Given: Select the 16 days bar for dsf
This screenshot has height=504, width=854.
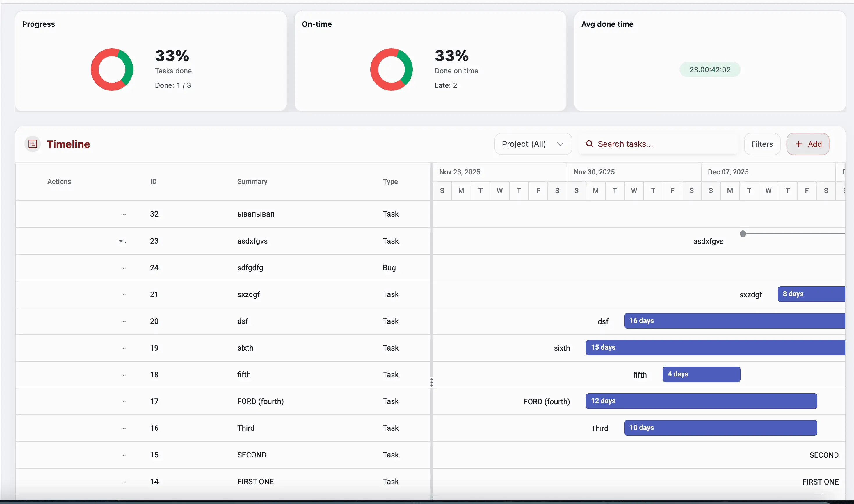Looking at the screenshot, I should 731,321.
